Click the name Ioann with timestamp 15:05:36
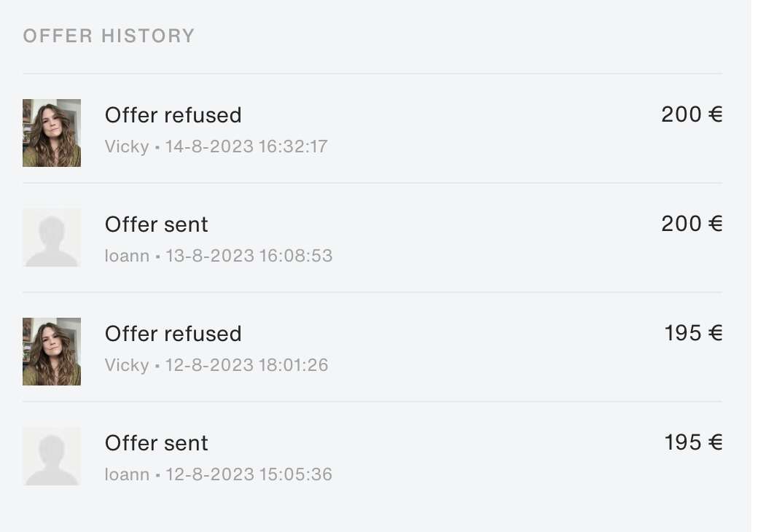The image size is (758, 532). (x=127, y=474)
